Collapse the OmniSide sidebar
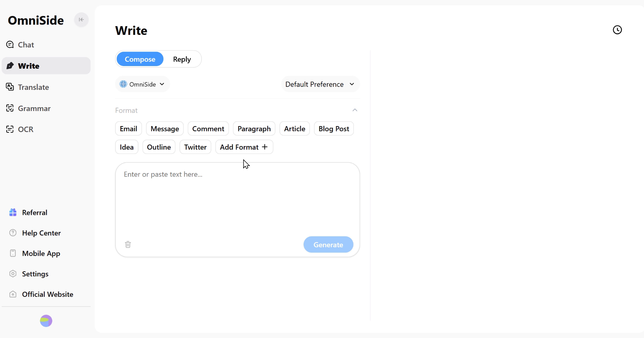 point(81,20)
